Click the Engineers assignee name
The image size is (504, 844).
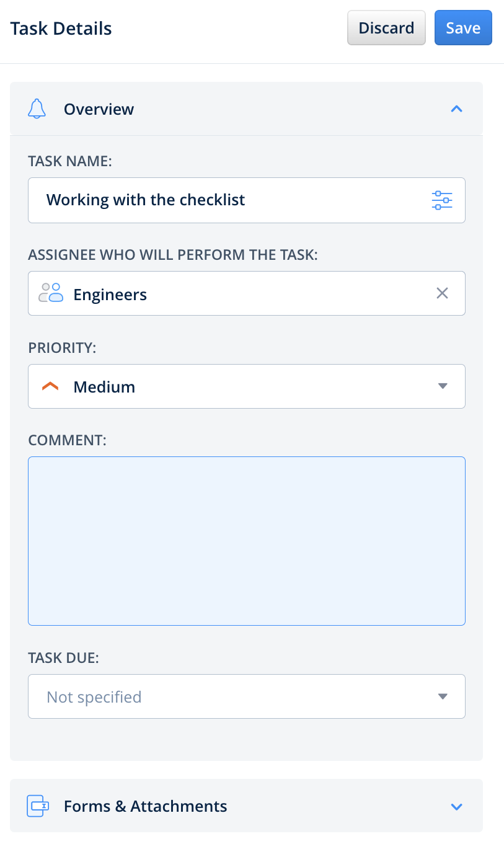tap(110, 294)
